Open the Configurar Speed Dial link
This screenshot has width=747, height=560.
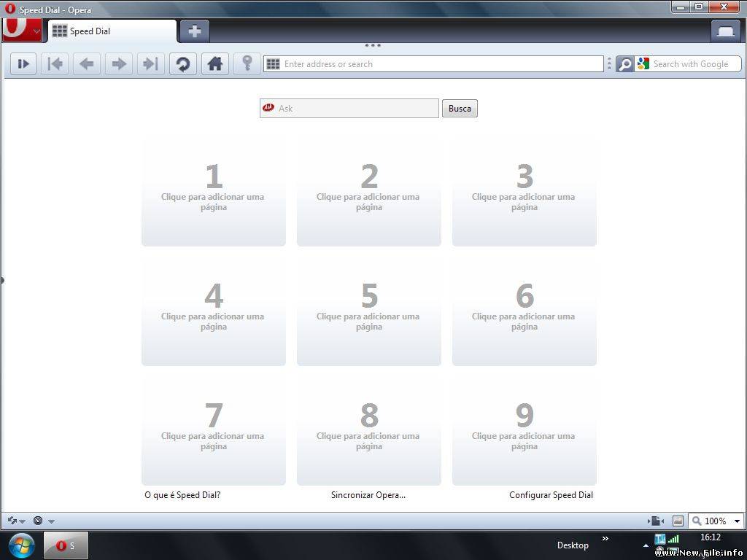[x=551, y=494]
